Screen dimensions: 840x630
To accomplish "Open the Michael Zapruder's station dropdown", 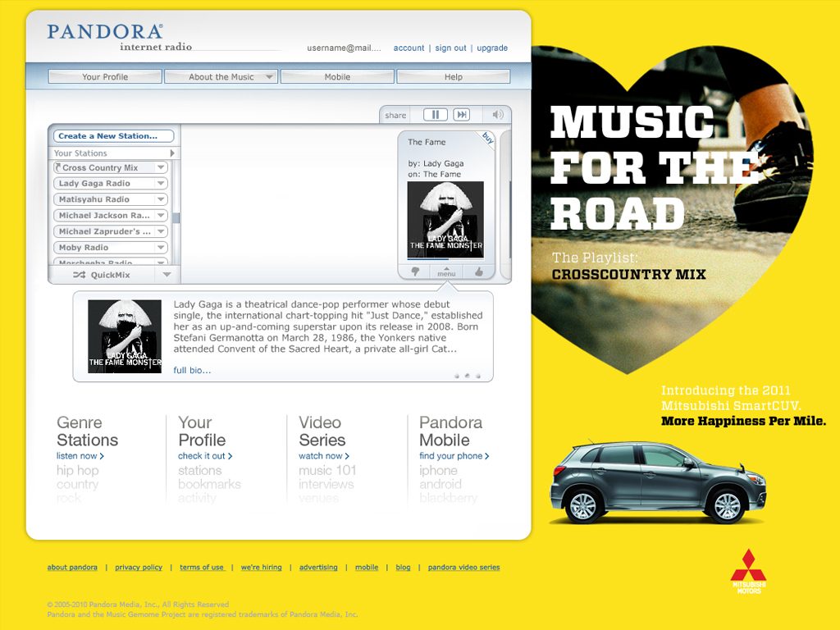I will pos(161,231).
